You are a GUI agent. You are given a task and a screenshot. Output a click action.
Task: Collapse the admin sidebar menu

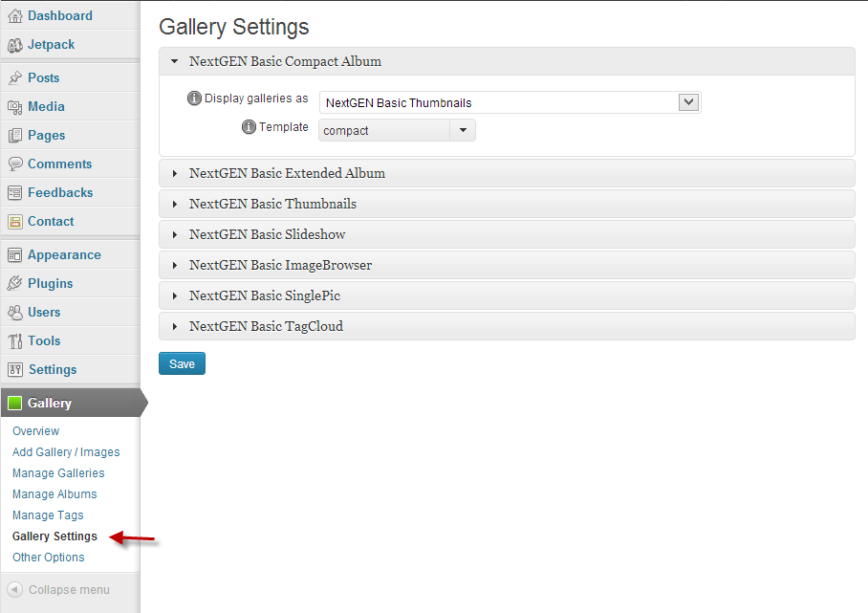[x=58, y=590]
